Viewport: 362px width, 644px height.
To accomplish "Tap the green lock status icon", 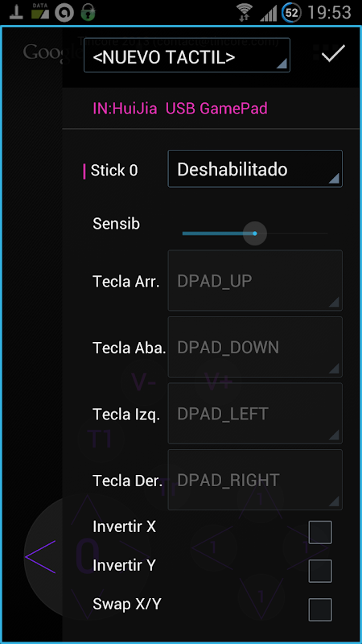I will tap(88, 13).
